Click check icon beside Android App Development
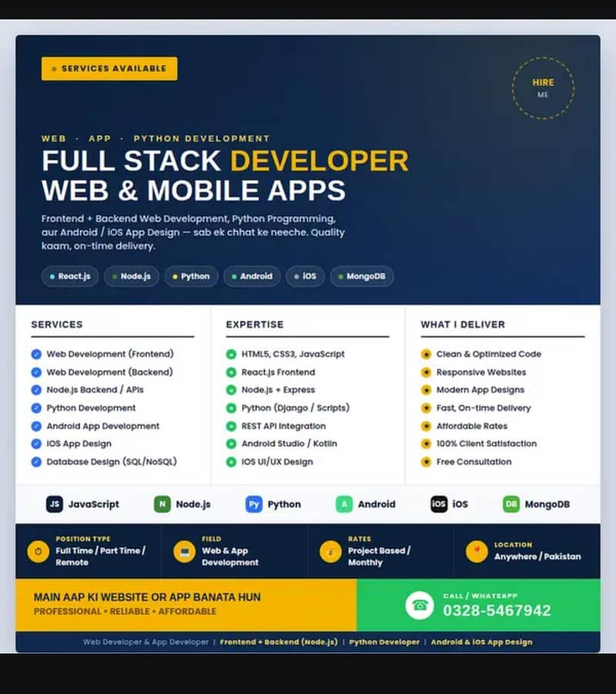The image size is (616, 694). point(36,426)
